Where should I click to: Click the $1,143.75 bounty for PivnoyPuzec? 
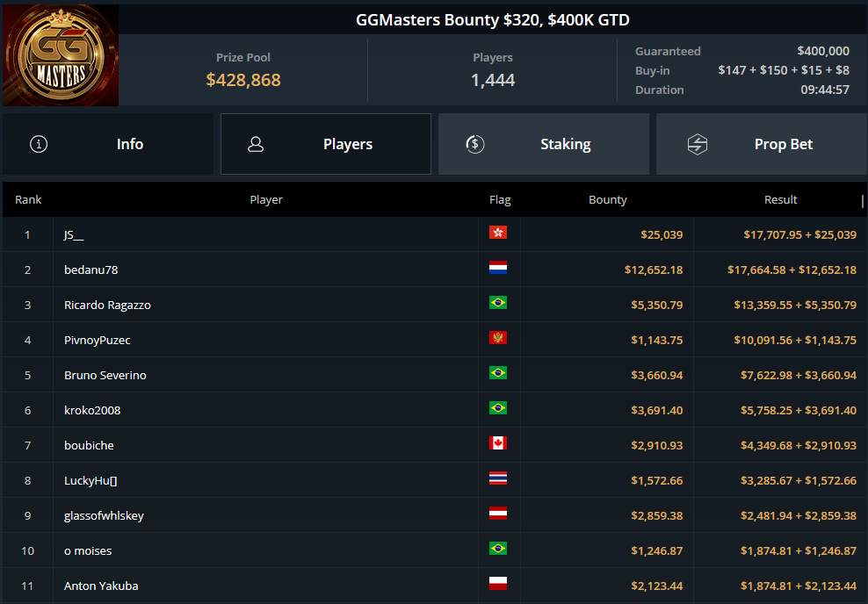click(657, 340)
